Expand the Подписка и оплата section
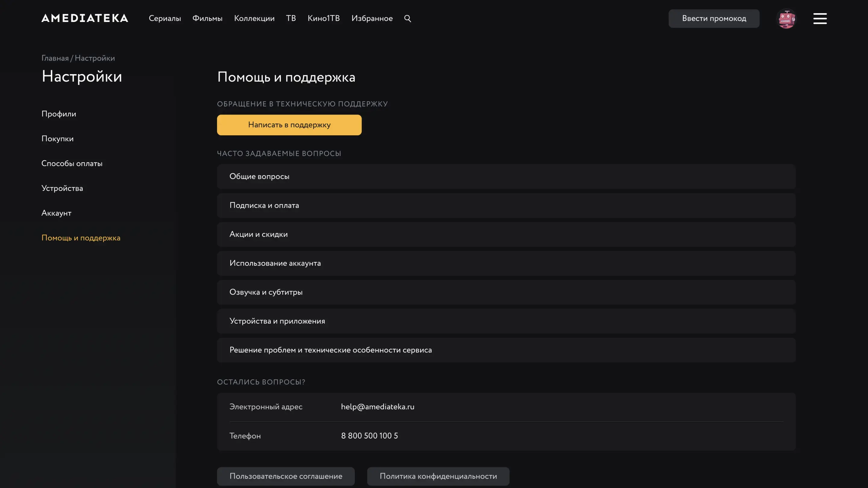Viewport: 868px width, 488px height. 506,205
